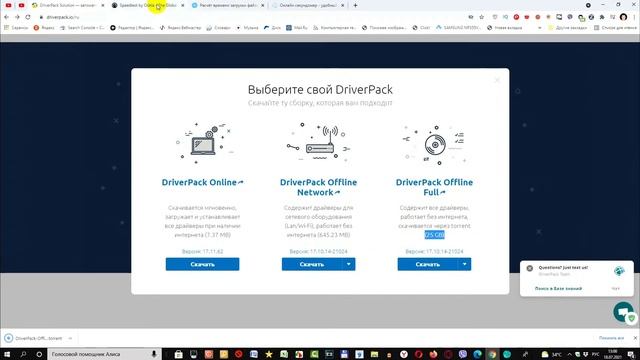
Task: Close the DriverPack selection dialog
Action: click(497, 80)
